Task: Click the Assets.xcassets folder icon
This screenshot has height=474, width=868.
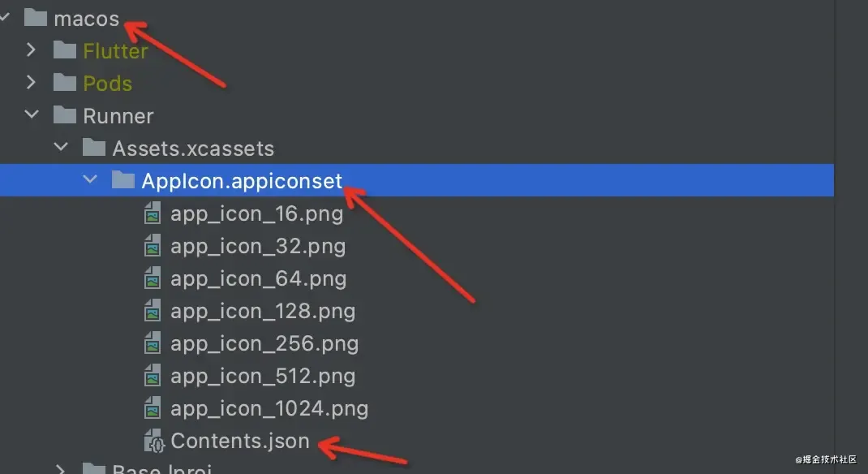Action: click(x=93, y=148)
